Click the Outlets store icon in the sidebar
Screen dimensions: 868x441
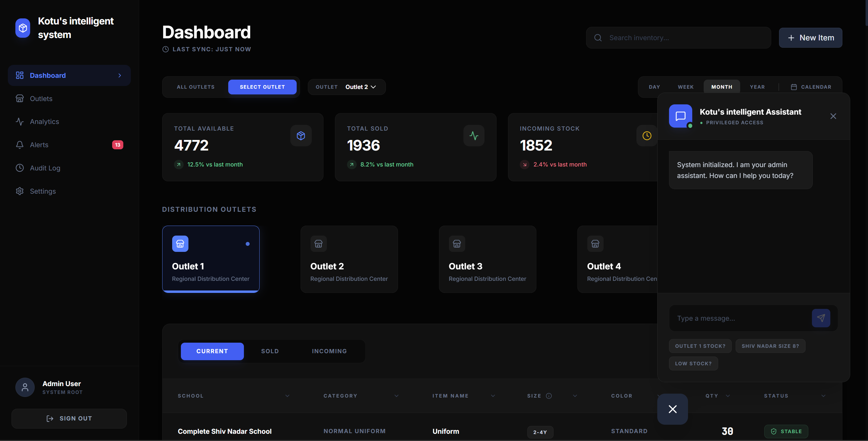point(20,98)
